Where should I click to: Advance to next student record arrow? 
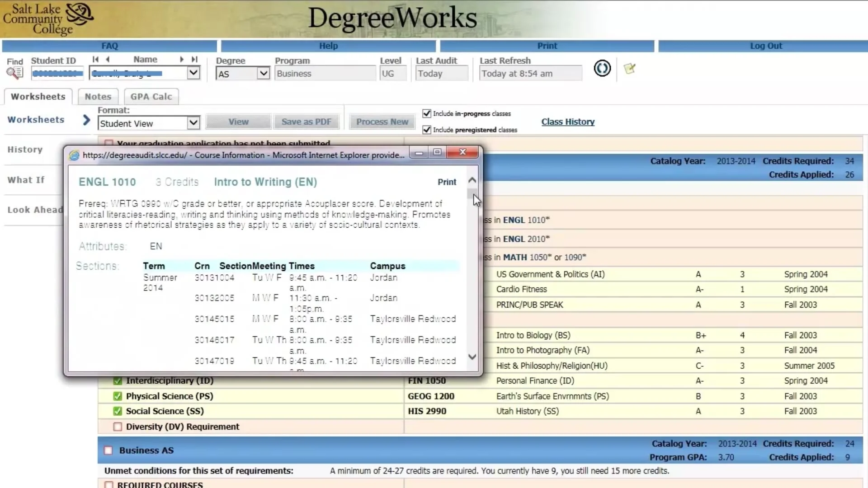coord(182,59)
